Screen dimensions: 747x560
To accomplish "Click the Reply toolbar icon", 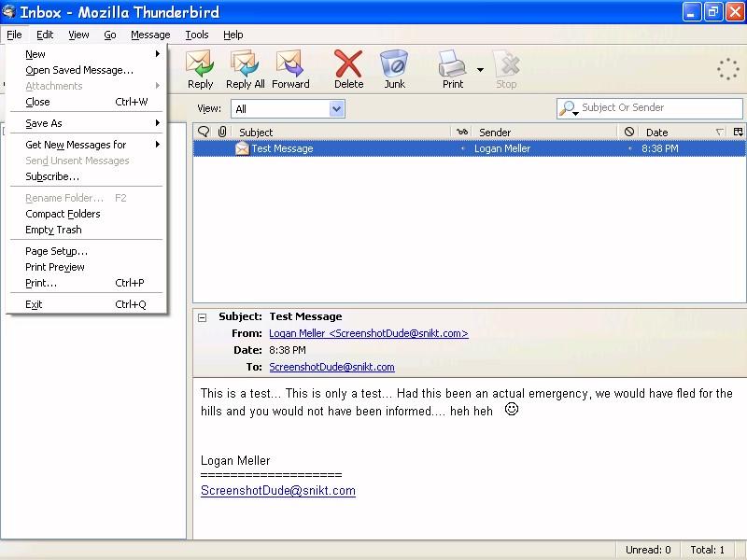I will 200,69.
